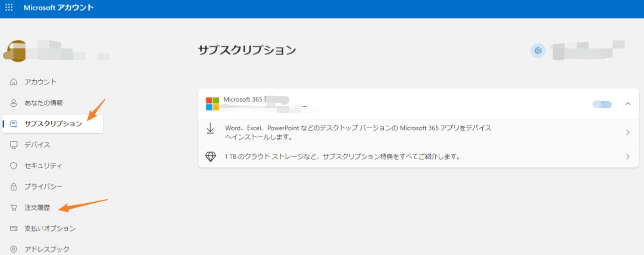Click the lock icon beside プライバシー
The height and width of the screenshot is (255, 644).
tap(14, 187)
